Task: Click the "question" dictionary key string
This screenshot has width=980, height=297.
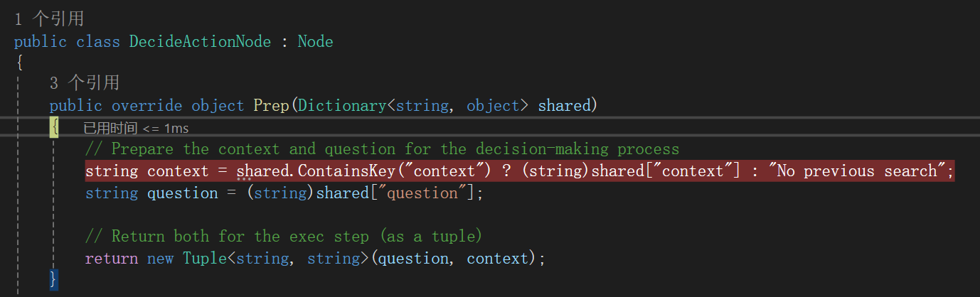Action: point(431,193)
